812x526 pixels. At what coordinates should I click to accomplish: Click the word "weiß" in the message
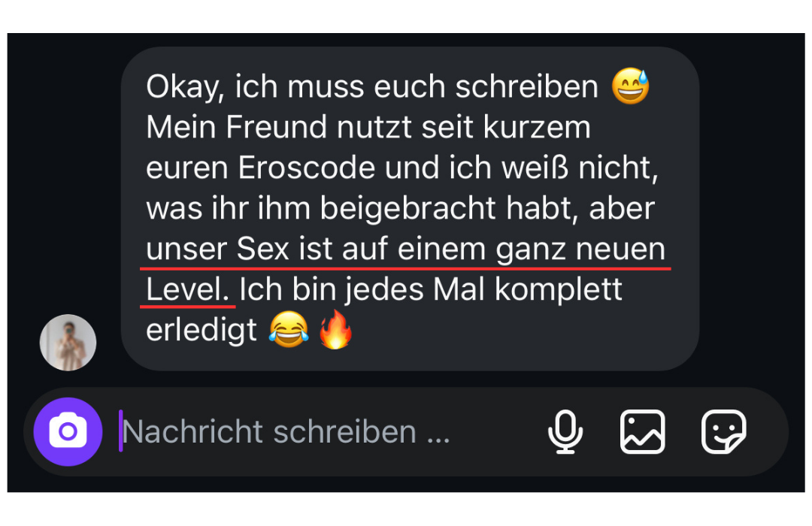point(535,168)
